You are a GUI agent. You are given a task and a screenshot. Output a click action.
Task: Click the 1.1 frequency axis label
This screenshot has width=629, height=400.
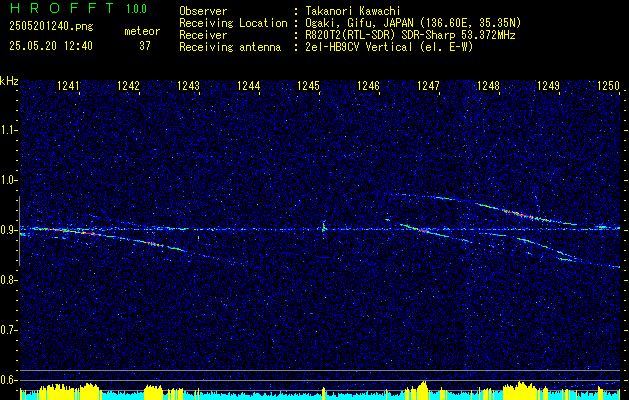pos(9,130)
